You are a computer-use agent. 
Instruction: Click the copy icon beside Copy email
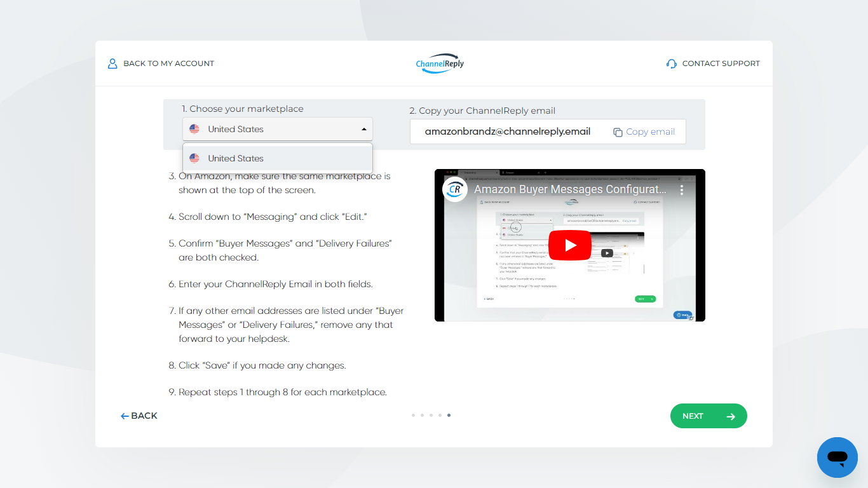(618, 132)
